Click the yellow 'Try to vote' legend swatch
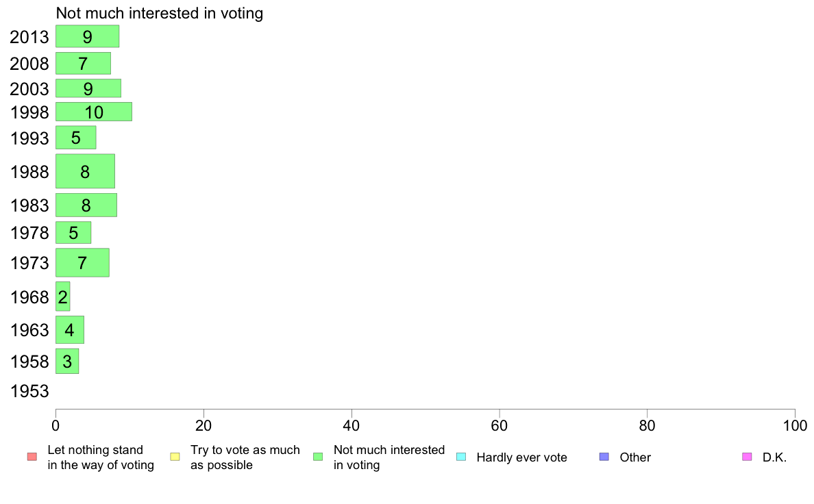 175,457
